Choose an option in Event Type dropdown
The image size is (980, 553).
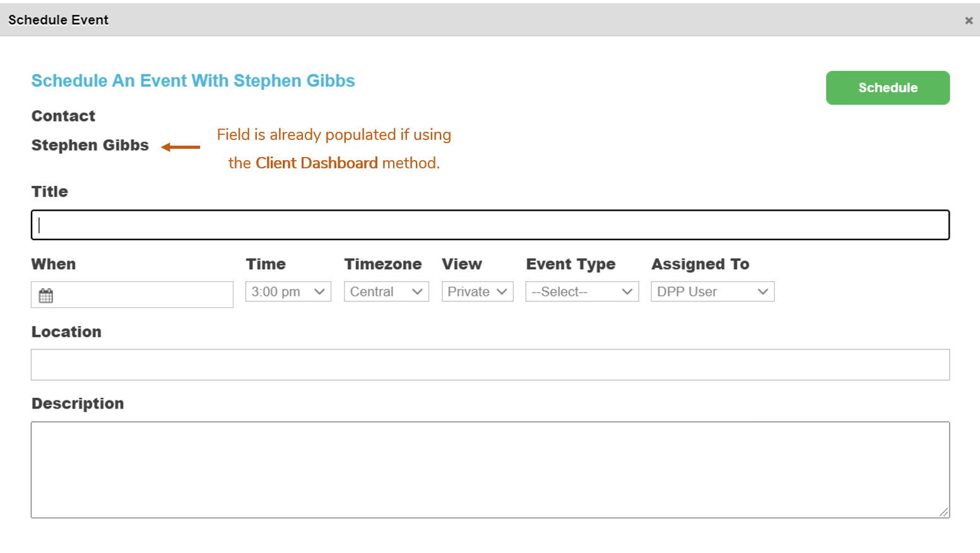click(582, 291)
